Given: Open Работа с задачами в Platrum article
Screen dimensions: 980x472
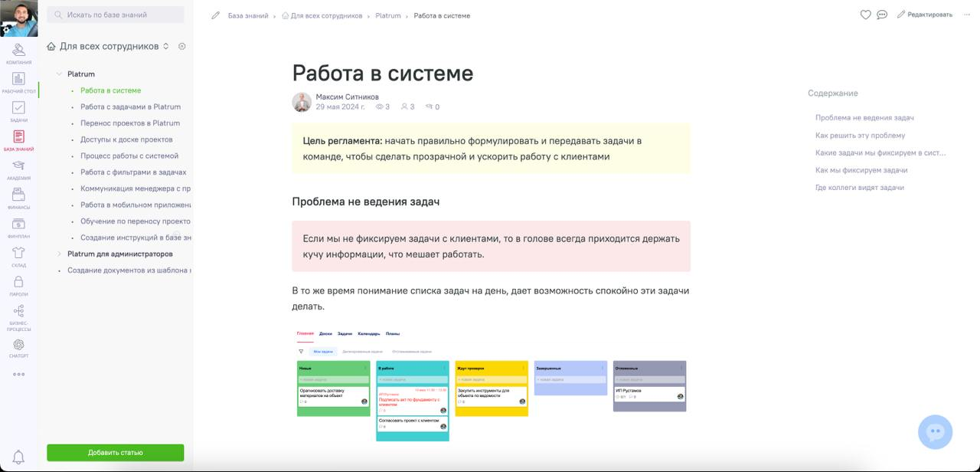Looking at the screenshot, I should 130,107.
